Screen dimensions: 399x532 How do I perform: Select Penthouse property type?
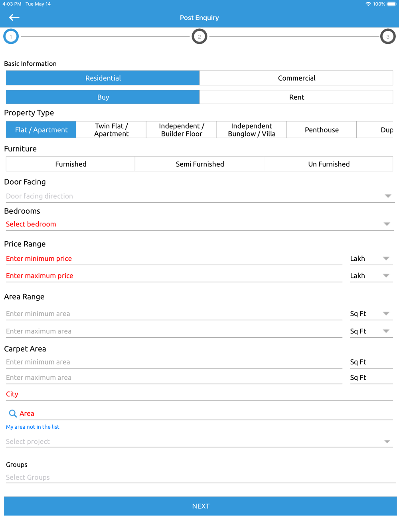point(322,130)
